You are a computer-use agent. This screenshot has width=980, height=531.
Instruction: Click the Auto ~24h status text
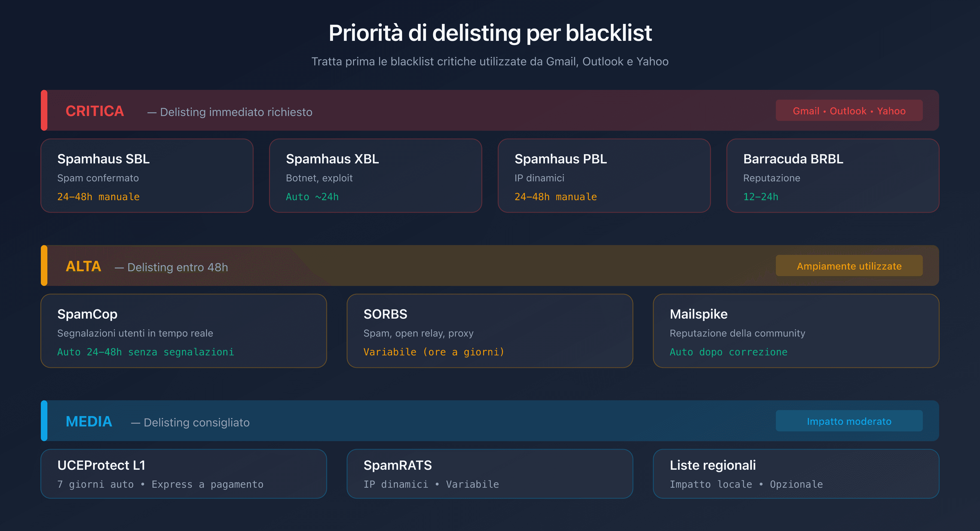(312, 197)
